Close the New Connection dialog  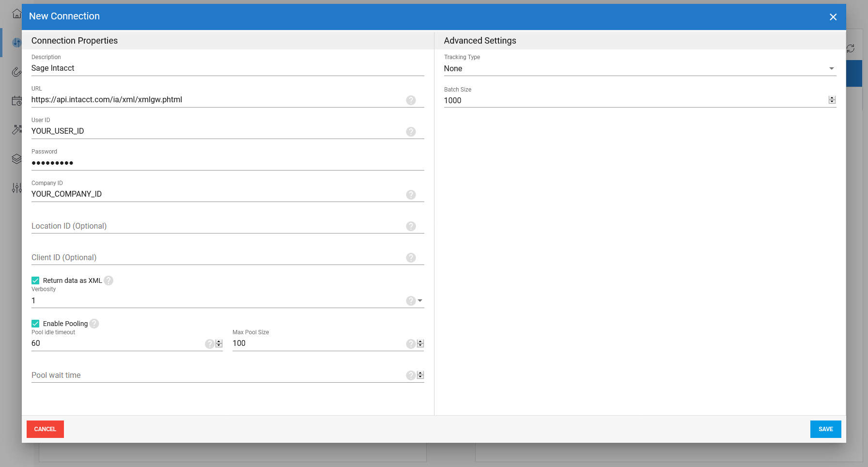tap(833, 17)
